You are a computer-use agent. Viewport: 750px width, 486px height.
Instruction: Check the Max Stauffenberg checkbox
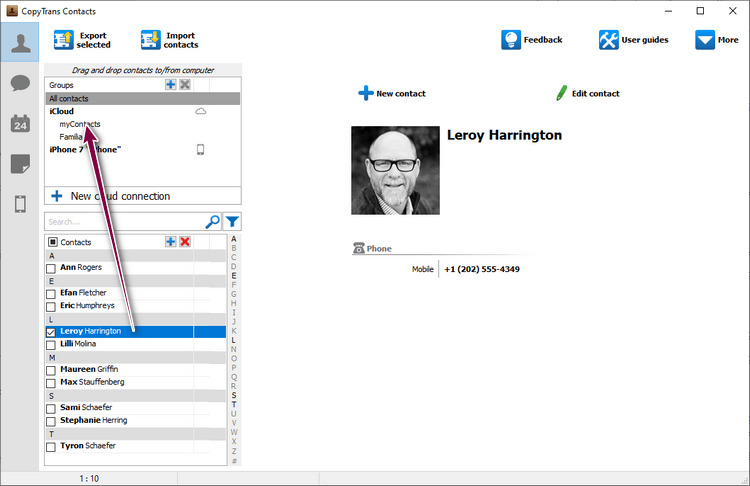tap(51, 383)
